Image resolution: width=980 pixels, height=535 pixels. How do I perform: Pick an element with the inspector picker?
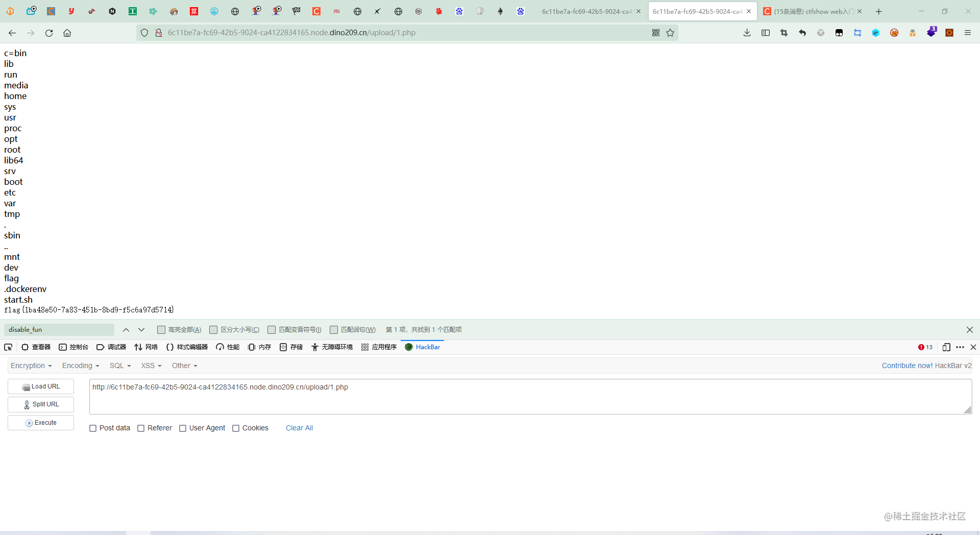pos(8,347)
